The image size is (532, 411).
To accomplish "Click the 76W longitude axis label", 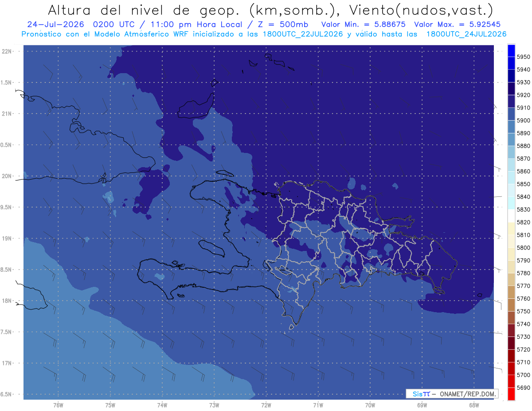I will 58,405.
